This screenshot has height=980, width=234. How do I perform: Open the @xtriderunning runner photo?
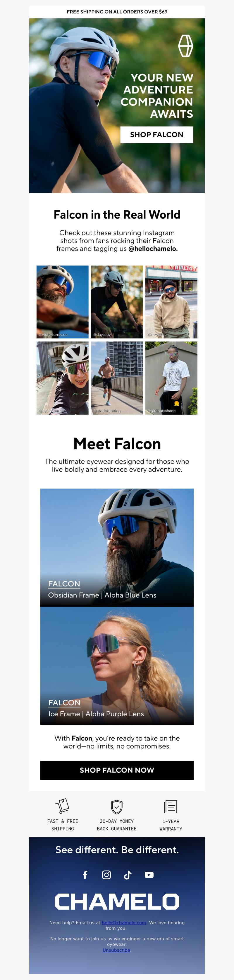click(x=117, y=378)
